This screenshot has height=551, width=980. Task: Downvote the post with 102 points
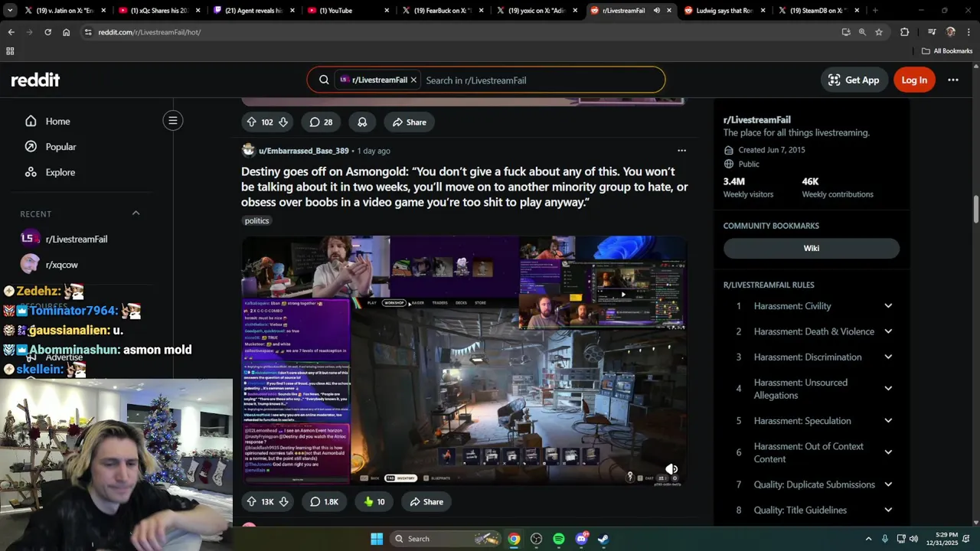click(x=283, y=122)
